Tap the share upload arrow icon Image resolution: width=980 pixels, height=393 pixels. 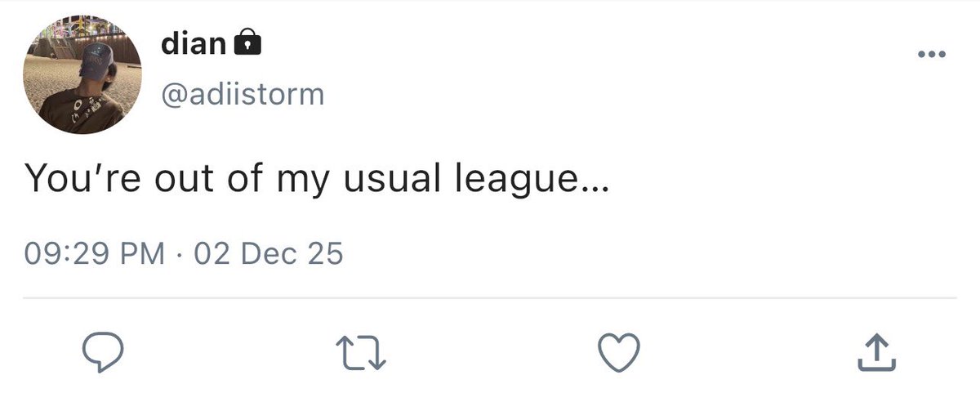tap(876, 351)
